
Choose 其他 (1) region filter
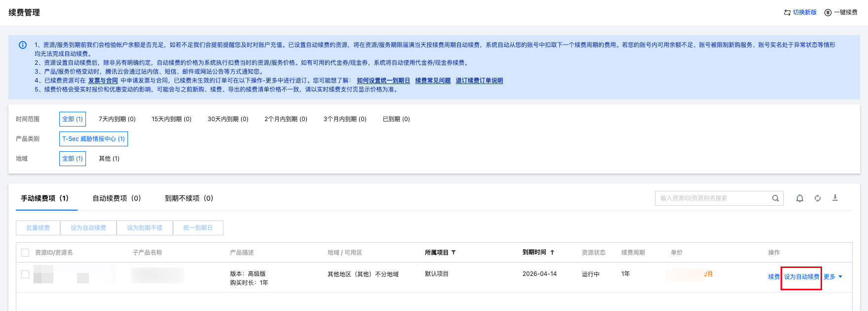(109, 159)
